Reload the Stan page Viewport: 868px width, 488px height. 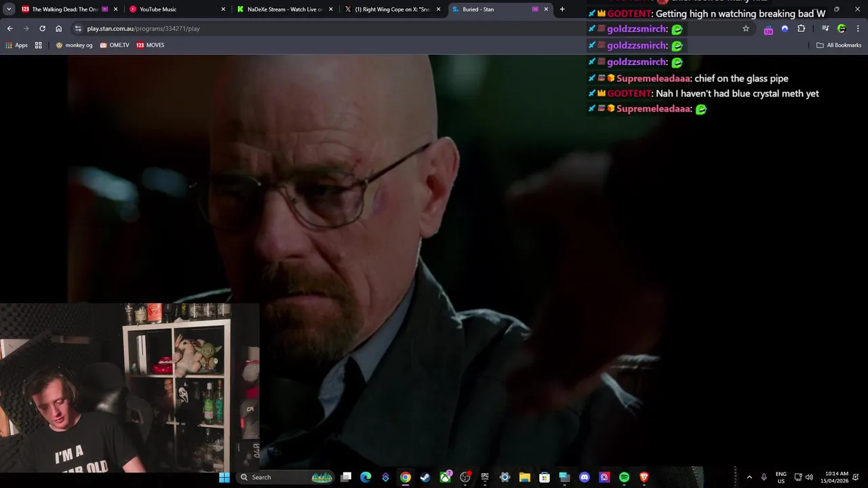42,28
